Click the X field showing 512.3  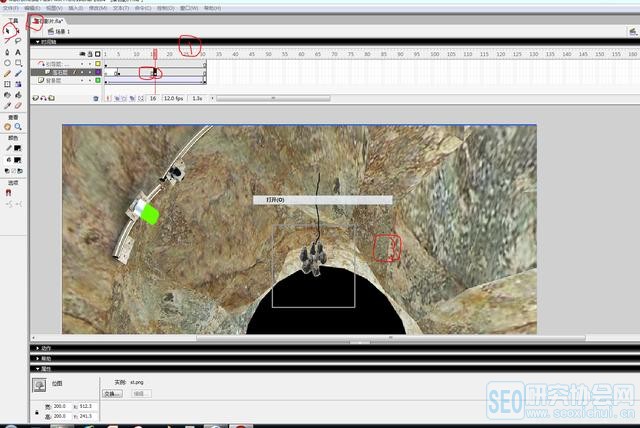click(x=87, y=406)
